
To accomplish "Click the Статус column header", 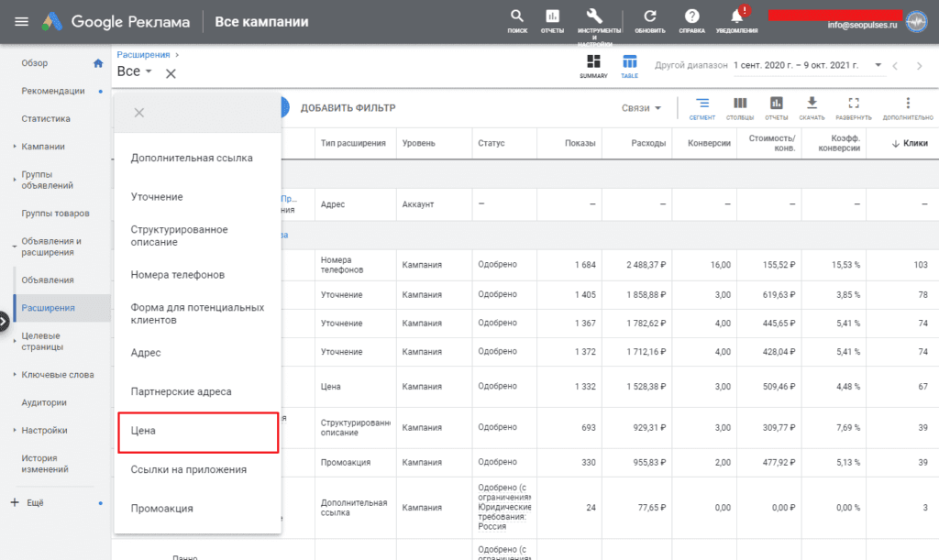I will click(492, 143).
